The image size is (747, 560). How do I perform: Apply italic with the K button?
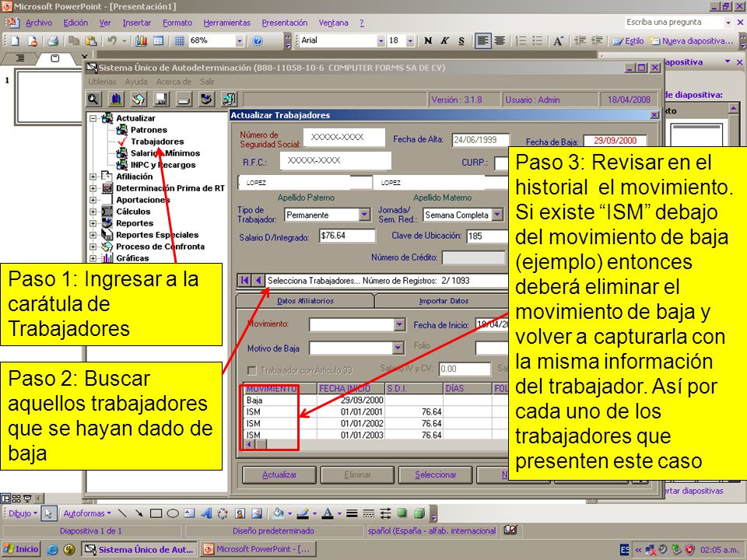[444, 41]
